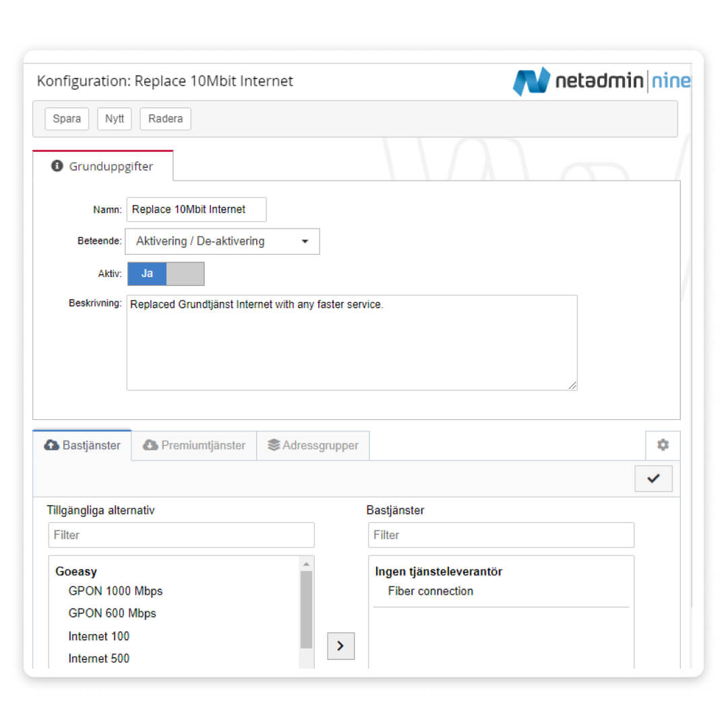This screenshot has width=728, height=728.
Task: Click the layers icon on Adressgrupper tab
Action: [x=274, y=445]
